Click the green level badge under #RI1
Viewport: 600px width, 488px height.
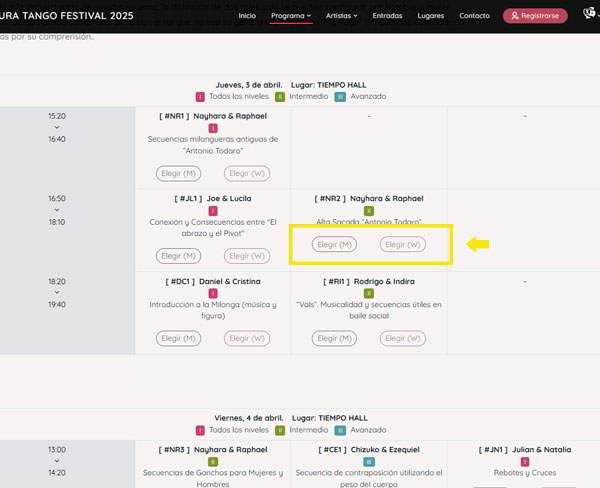click(368, 294)
